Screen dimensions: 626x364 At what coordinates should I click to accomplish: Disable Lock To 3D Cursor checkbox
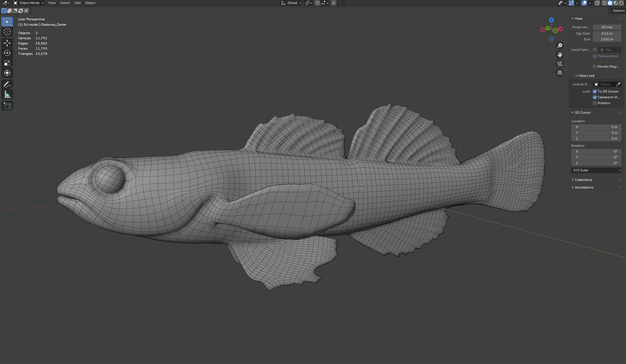pos(595,92)
